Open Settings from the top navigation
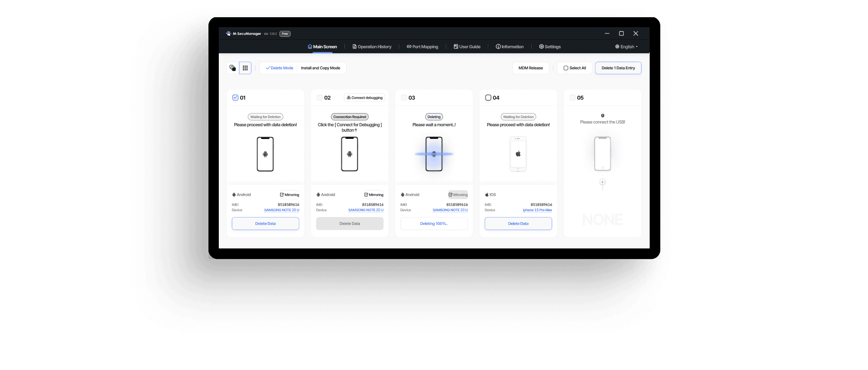868x370 pixels. 550,47
